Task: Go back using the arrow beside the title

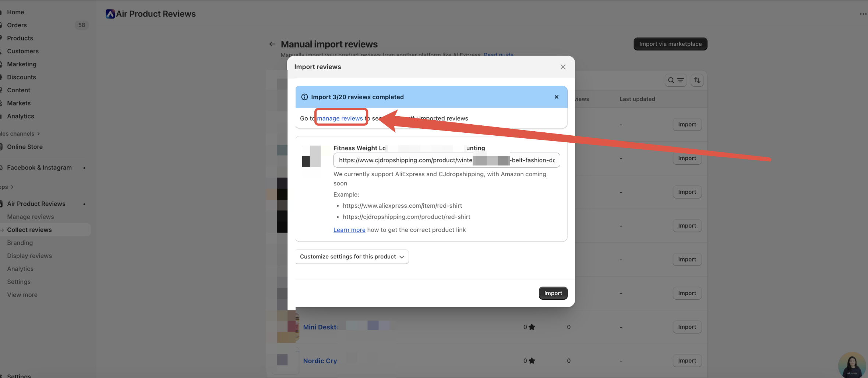Action: click(x=272, y=44)
